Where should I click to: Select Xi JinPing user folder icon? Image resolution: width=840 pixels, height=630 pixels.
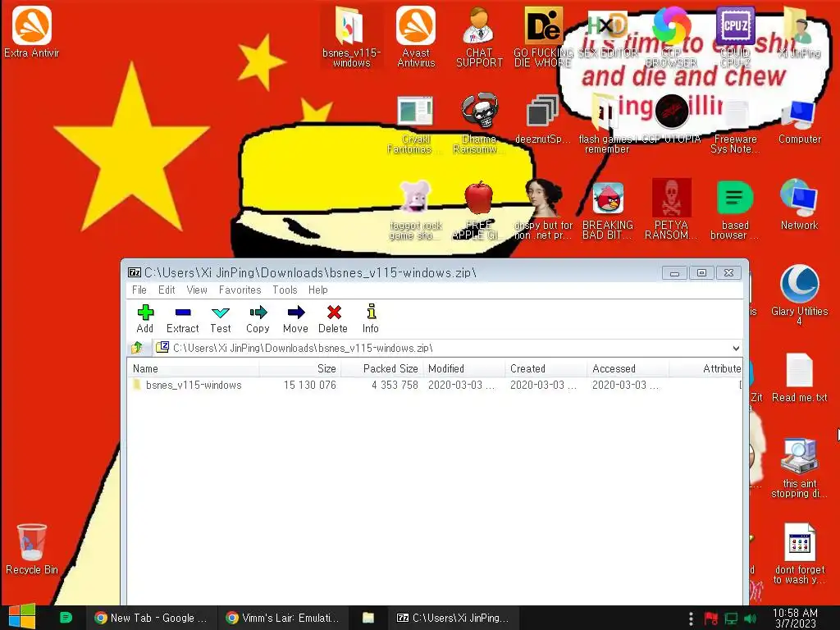pos(799,32)
